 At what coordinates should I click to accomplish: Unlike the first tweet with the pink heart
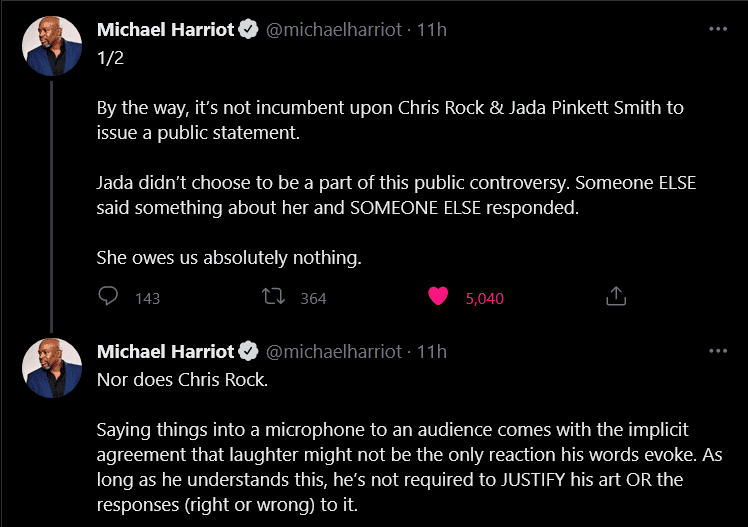pos(437,296)
